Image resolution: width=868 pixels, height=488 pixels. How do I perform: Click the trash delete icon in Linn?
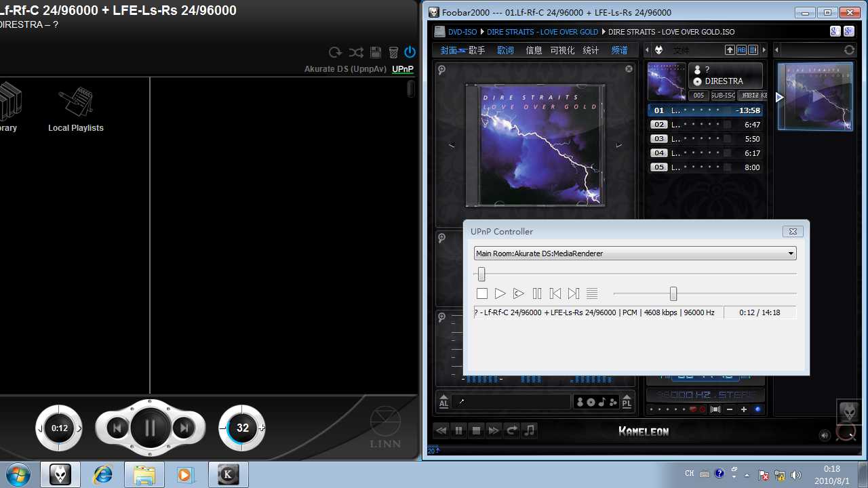[393, 52]
